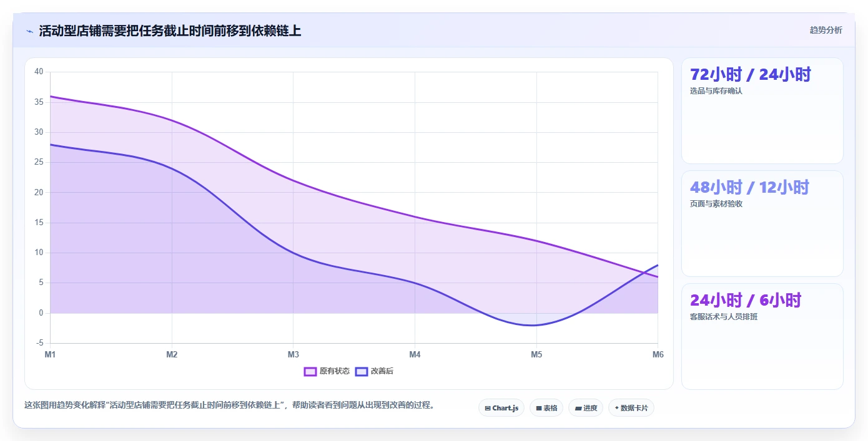
Task: Click the M4 axis label
Action: 415,354
